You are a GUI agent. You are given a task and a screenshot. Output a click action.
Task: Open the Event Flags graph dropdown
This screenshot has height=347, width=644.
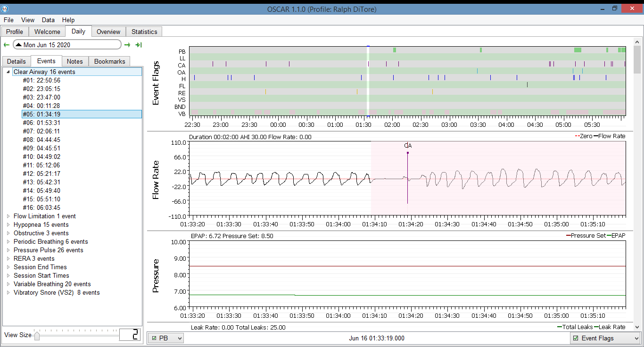point(605,338)
